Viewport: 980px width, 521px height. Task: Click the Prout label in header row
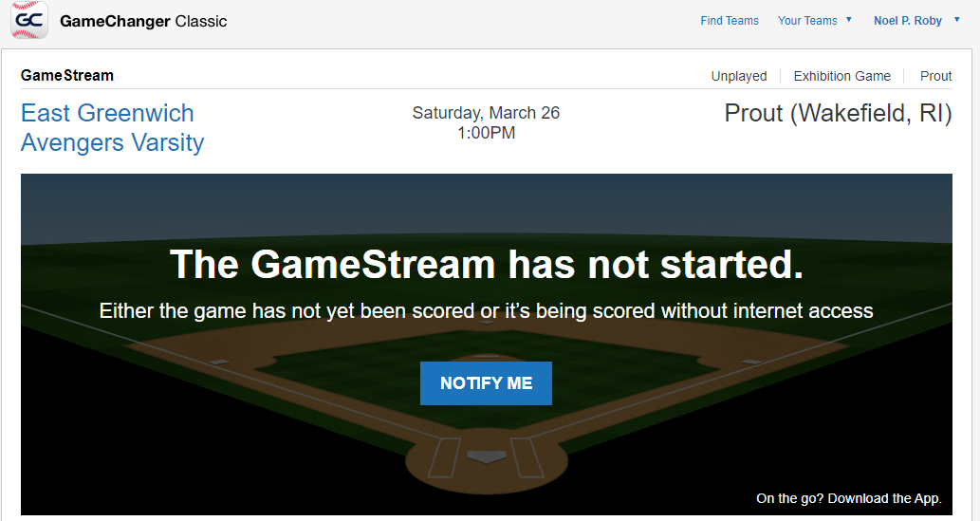pos(935,76)
